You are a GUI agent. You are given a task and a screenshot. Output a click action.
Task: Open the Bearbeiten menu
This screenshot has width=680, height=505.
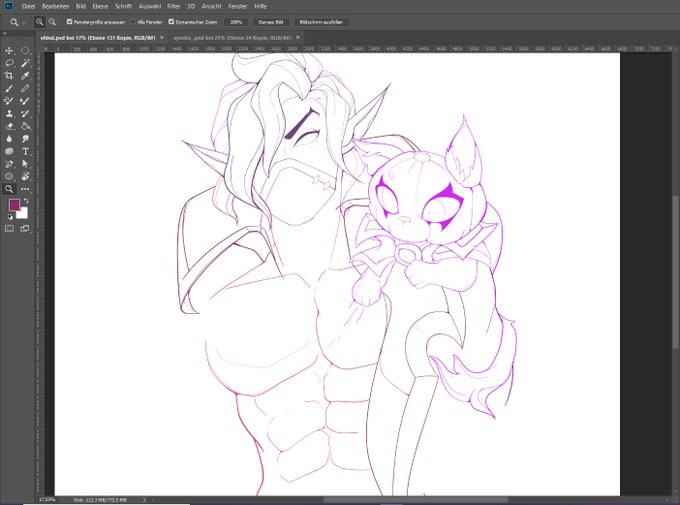point(56,7)
